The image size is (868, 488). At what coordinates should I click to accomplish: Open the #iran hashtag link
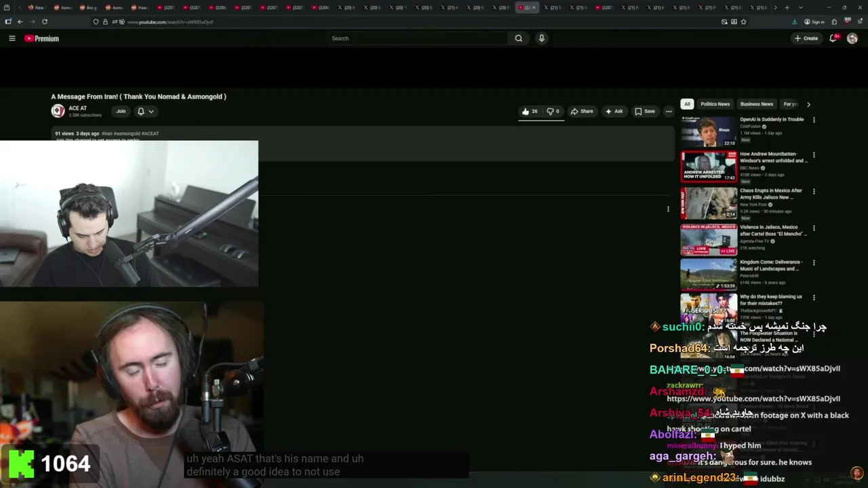click(106, 134)
